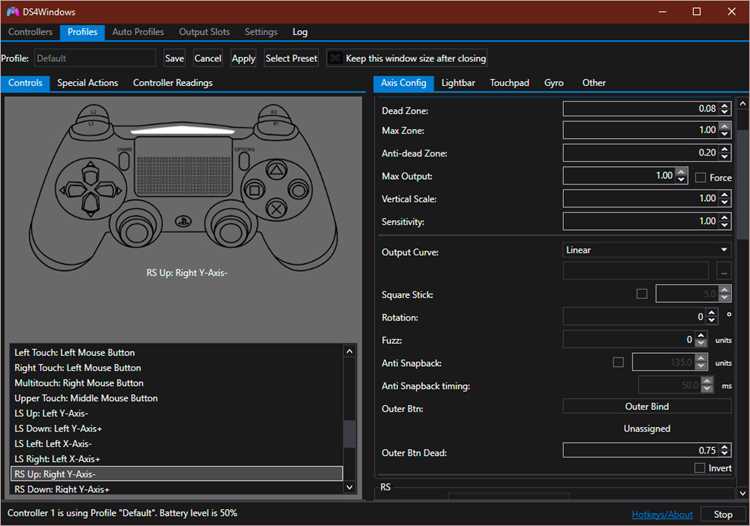Click the Select Preset button
The image size is (750, 526).
[x=291, y=58]
